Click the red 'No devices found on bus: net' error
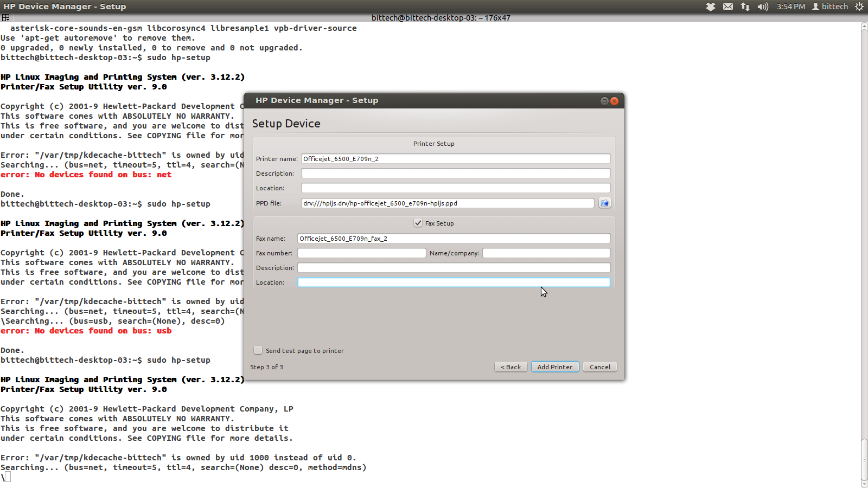 (86, 175)
